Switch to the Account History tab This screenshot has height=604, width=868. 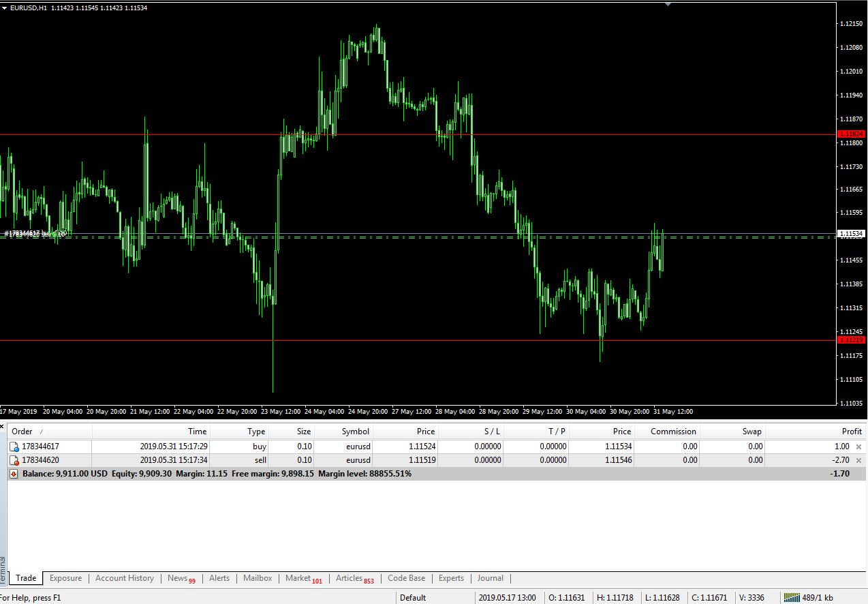coord(124,578)
